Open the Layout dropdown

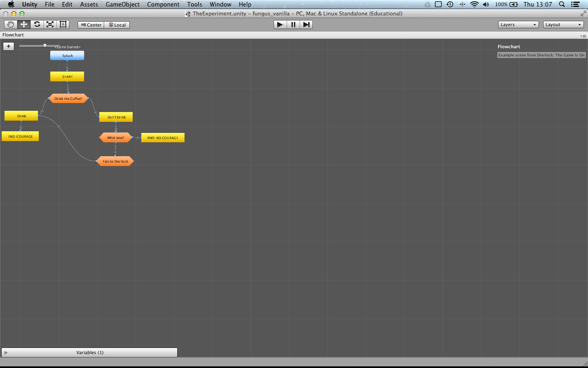click(563, 25)
